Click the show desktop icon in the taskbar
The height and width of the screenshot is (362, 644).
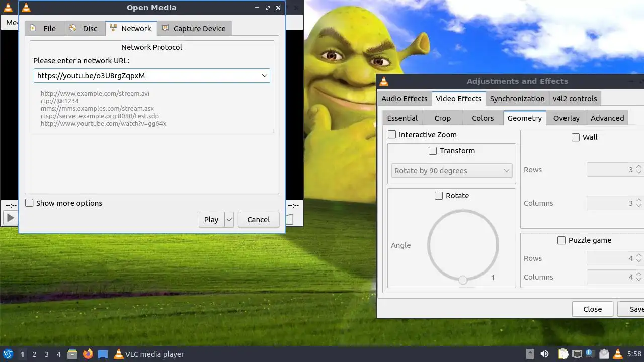pyautogui.click(x=103, y=354)
